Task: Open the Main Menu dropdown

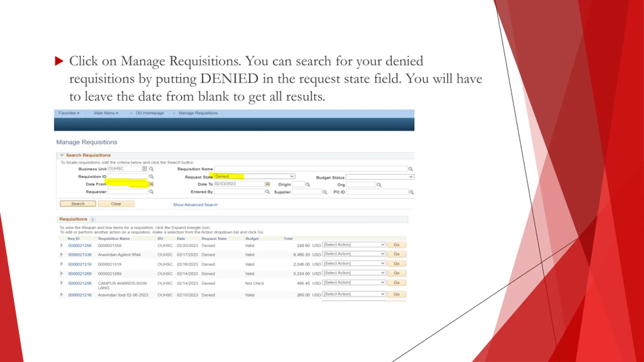Action: [x=106, y=113]
